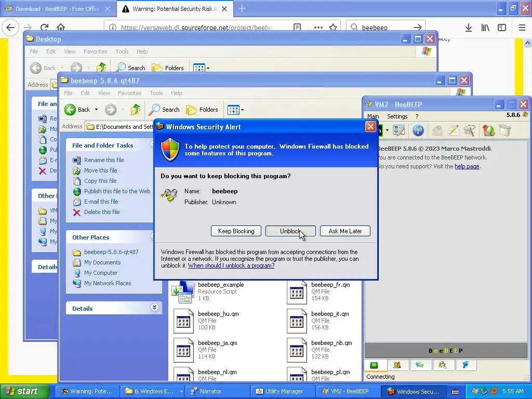The height and width of the screenshot is (399, 532).
Task: Toggle Folders pane in beebeep-5.8.6-qt487 window
Action: click(202, 110)
